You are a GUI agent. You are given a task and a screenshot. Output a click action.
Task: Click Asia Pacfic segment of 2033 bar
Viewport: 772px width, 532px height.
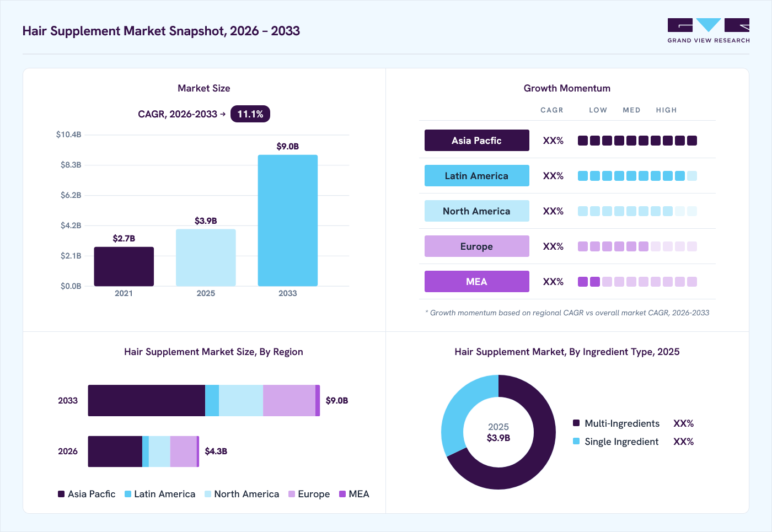pos(147,400)
